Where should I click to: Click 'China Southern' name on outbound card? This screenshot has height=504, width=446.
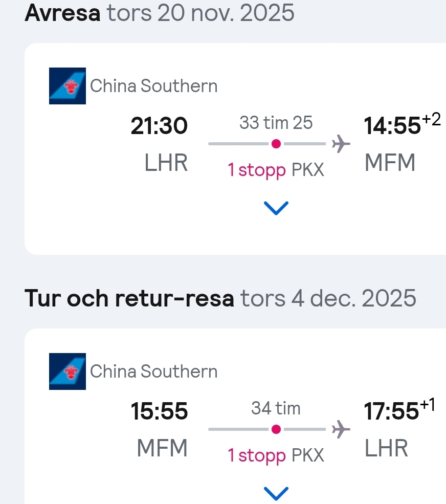point(153,86)
